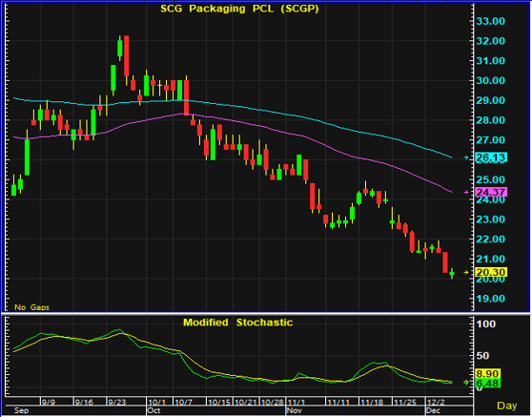Select the yellow 8.90 stochastic value label
This screenshot has width=532, height=417.
point(487,374)
